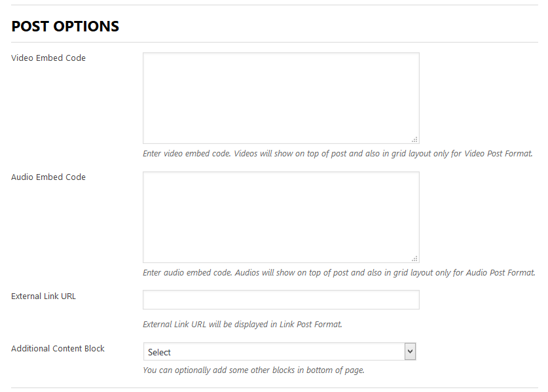Click the Link Post Format help text
The width and height of the screenshot is (548, 392).
click(x=242, y=325)
